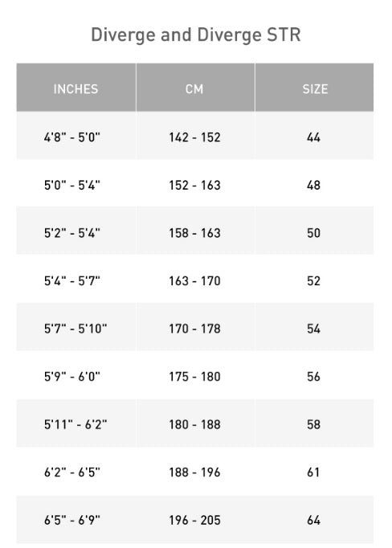Click the 196 - 205 cm cell

pos(195,518)
